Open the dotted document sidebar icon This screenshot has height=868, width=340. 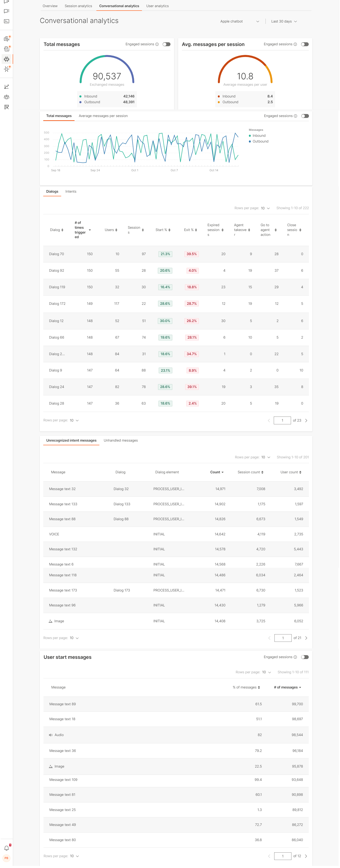click(x=6, y=69)
